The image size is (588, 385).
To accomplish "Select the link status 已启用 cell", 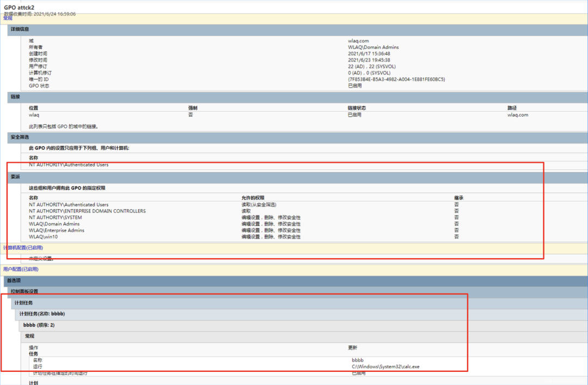I will [x=354, y=115].
